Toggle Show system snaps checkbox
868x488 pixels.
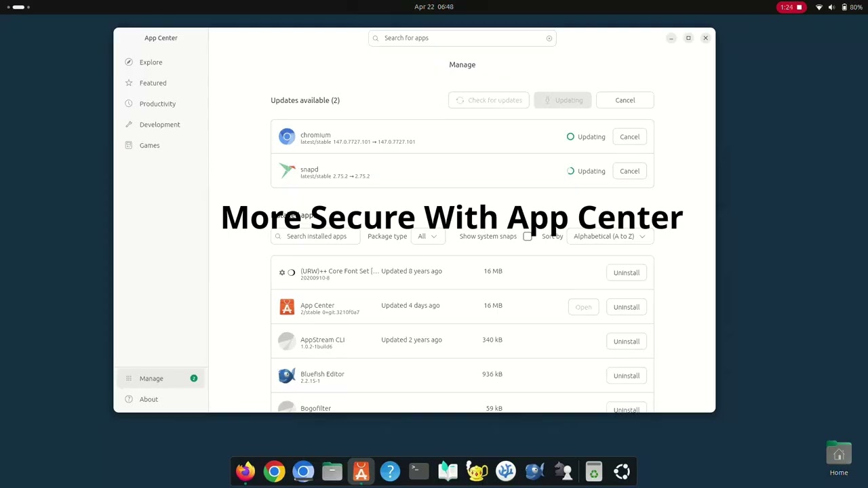(528, 237)
